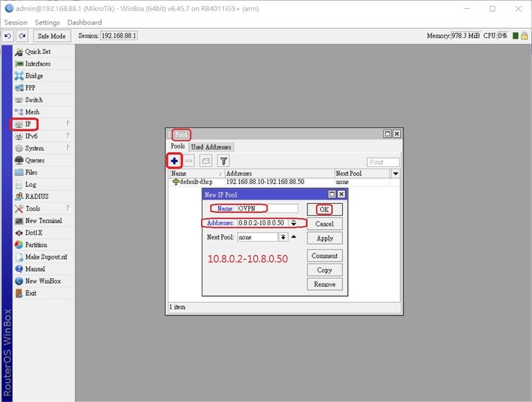Open the Interfaces menu item
The width and height of the screenshot is (532, 402).
point(44,64)
